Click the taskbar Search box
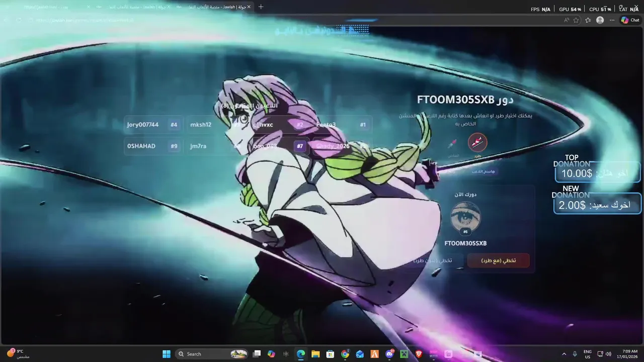The width and height of the screenshot is (644, 362). click(x=211, y=354)
